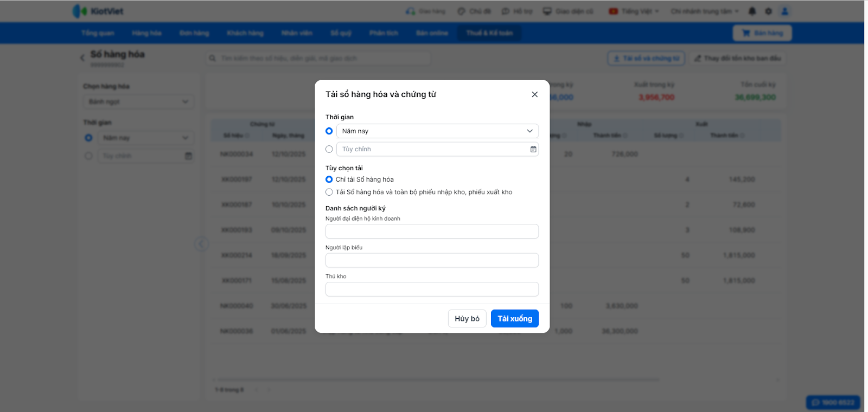Select the Tùy chỉnh radio in the dialog
The width and height of the screenshot is (868, 412).
pos(329,149)
